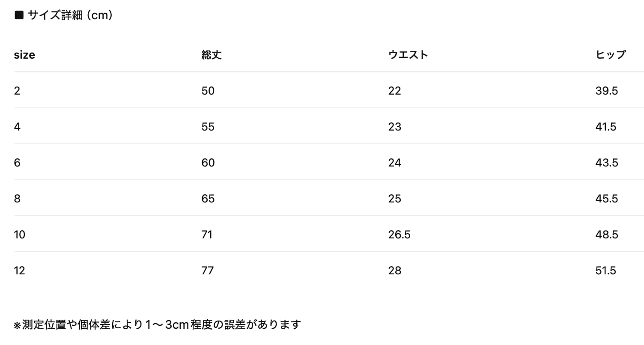Viewport: 644px width, 345px height.
Task: Select the 総丈 value 65
Action: pos(208,199)
